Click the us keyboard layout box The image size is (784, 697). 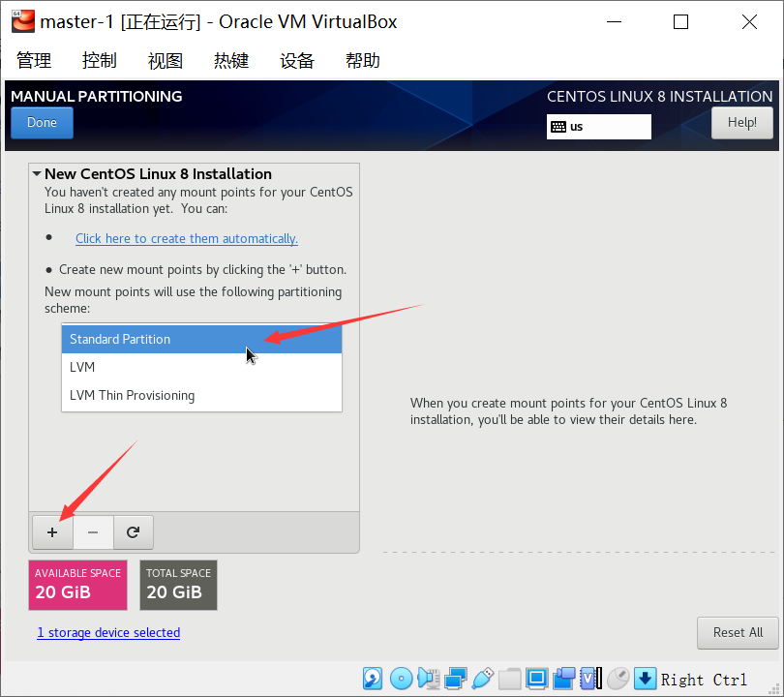click(599, 127)
